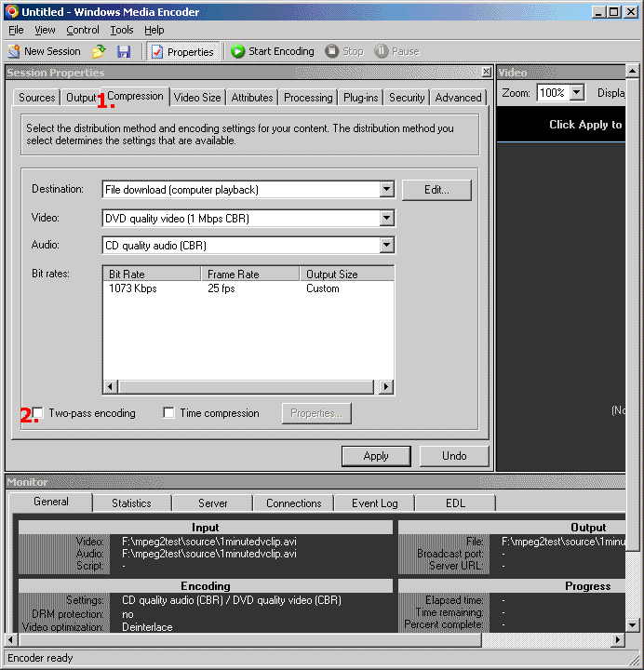This screenshot has width=644, height=670.
Task: Open the Control menu
Action: 83,30
